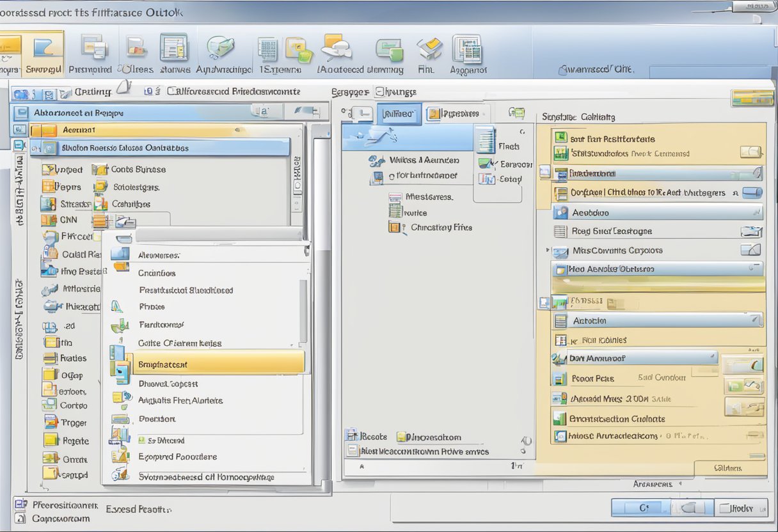The height and width of the screenshot is (532, 778).
Task: Click the Premoired icon in the ribbon
Action: tap(93, 49)
